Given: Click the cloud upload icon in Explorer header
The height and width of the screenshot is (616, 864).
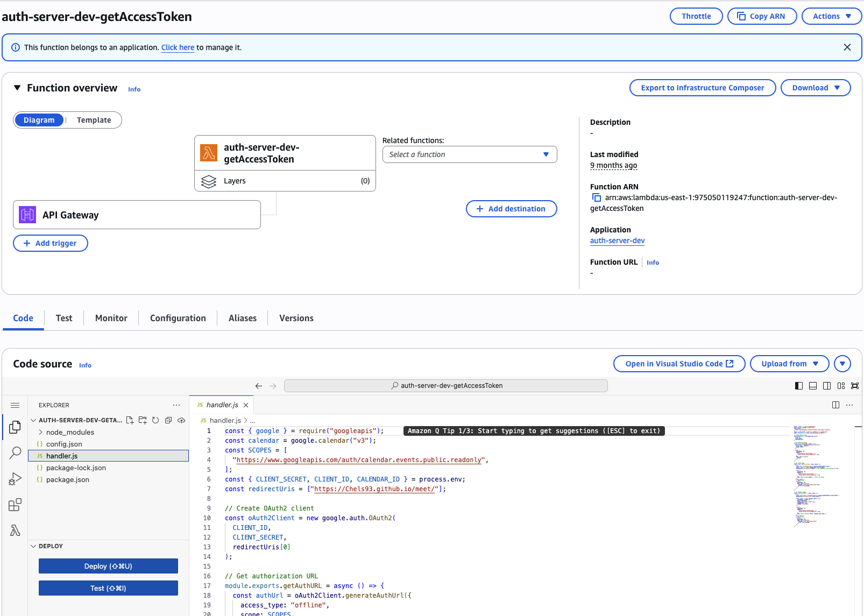Looking at the screenshot, I should [181, 420].
